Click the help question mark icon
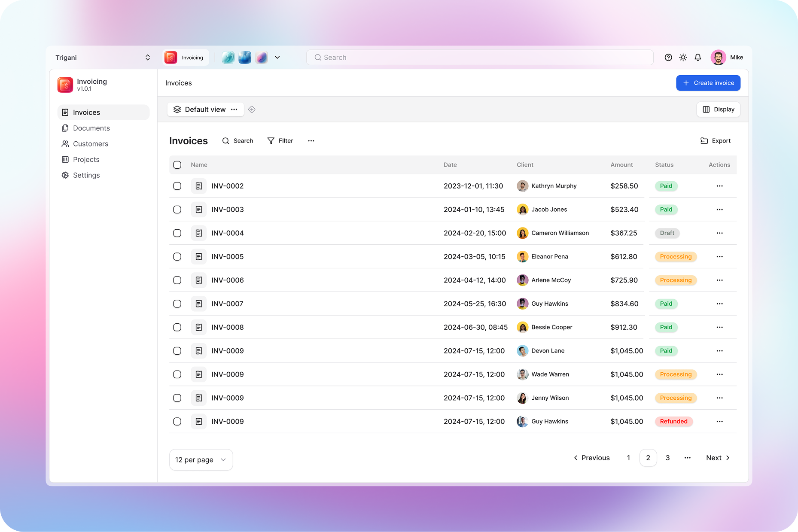 tap(668, 57)
